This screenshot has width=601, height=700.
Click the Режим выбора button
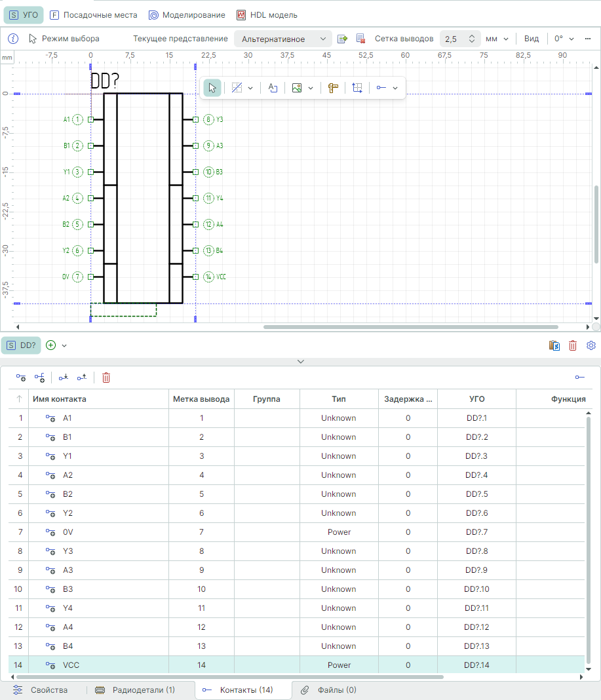pos(64,39)
